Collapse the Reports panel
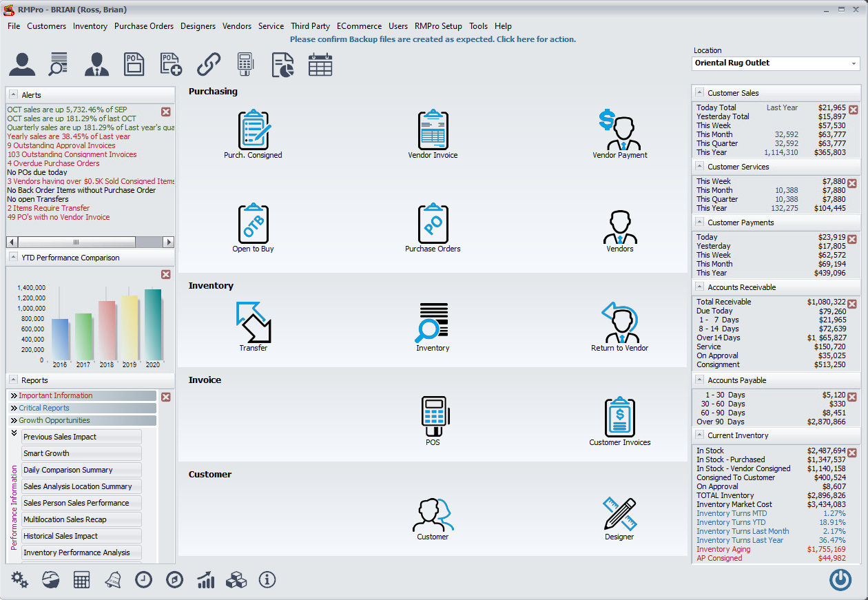868x600 pixels. coord(13,380)
